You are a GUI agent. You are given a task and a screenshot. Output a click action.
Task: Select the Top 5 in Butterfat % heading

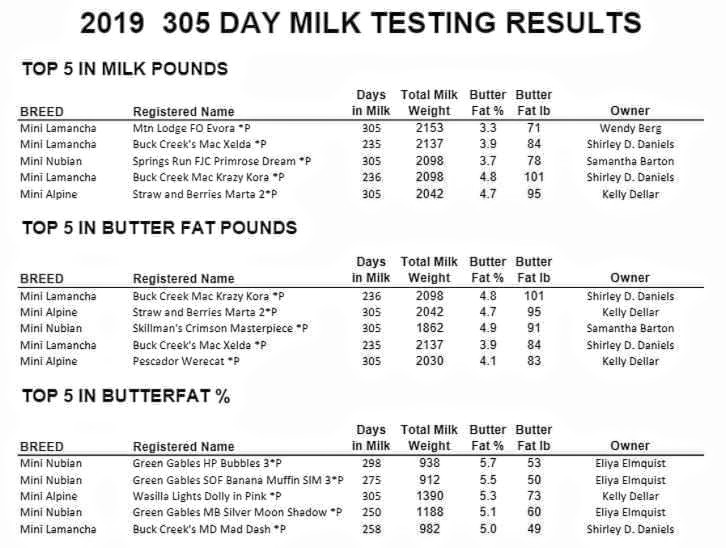click(x=126, y=396)
